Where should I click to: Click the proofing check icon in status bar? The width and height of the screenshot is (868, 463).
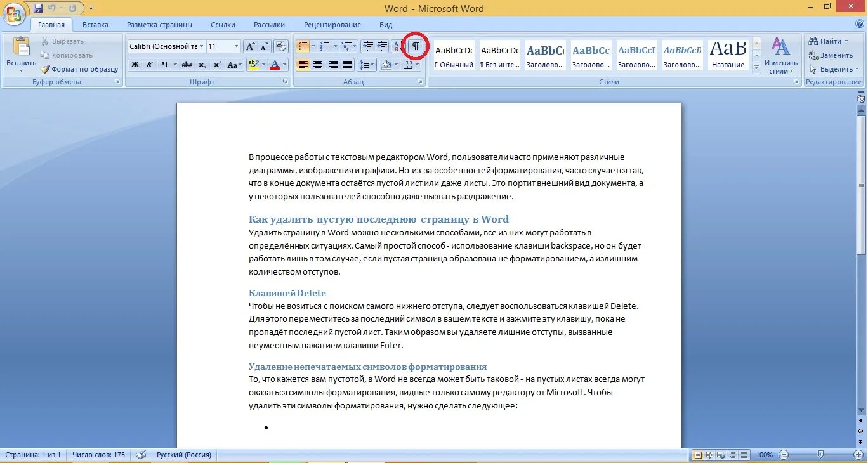click(141, 455)
